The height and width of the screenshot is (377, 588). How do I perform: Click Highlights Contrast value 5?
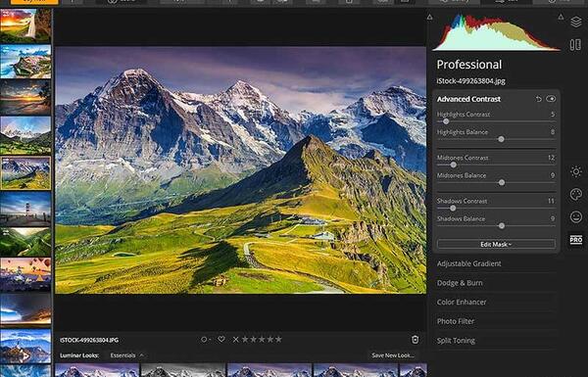553,115
